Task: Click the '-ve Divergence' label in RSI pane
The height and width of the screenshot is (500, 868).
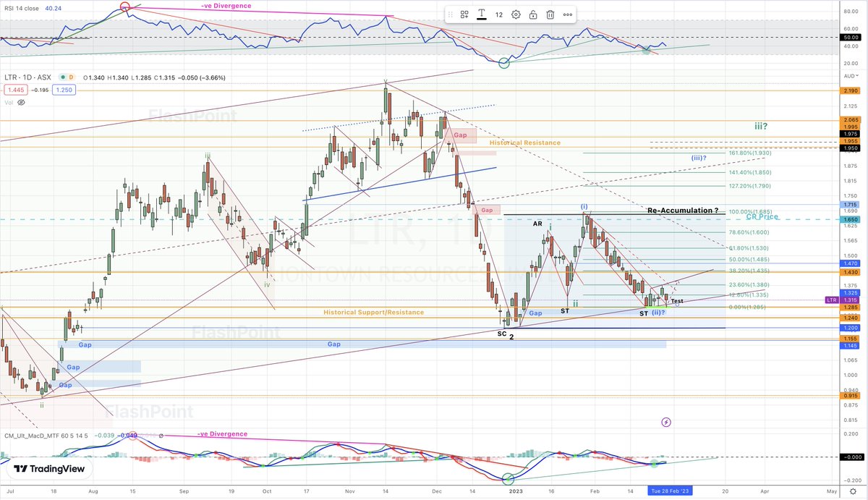Action: (226, 6)
